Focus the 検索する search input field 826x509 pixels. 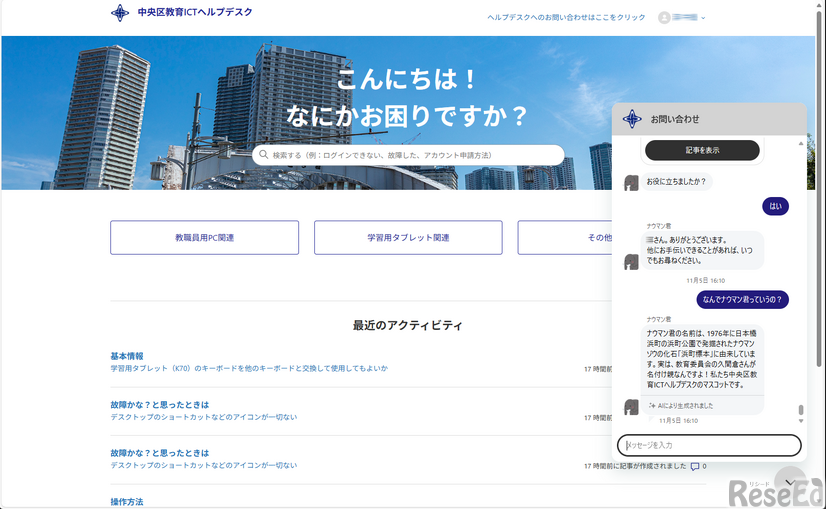(x=408, y=155)
